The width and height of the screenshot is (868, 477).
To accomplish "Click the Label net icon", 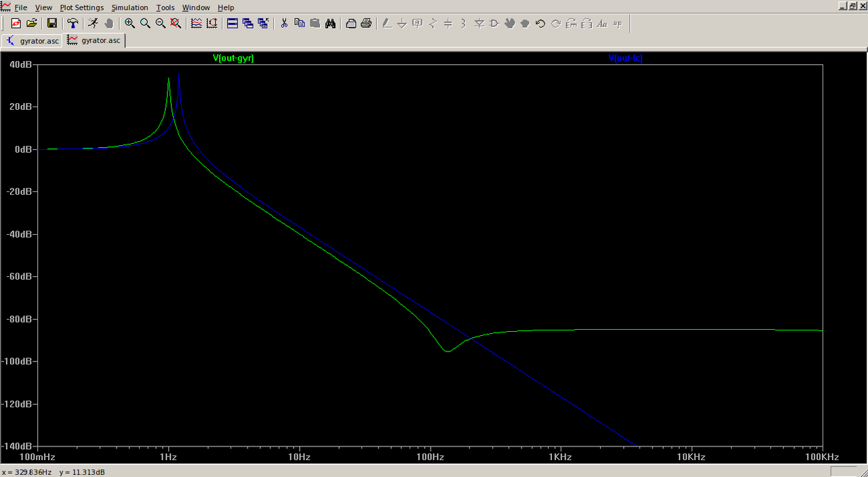I will point(418,23).
